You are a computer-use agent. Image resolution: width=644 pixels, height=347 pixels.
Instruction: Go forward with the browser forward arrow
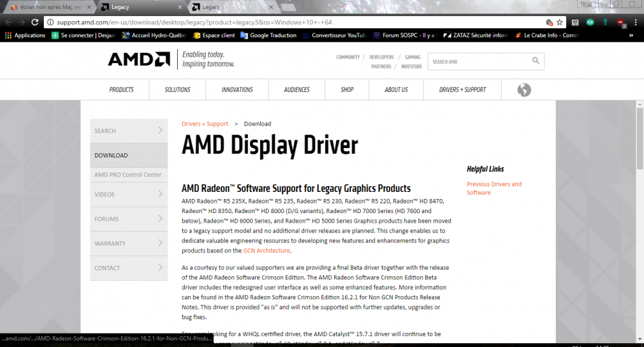click(22, 22)
